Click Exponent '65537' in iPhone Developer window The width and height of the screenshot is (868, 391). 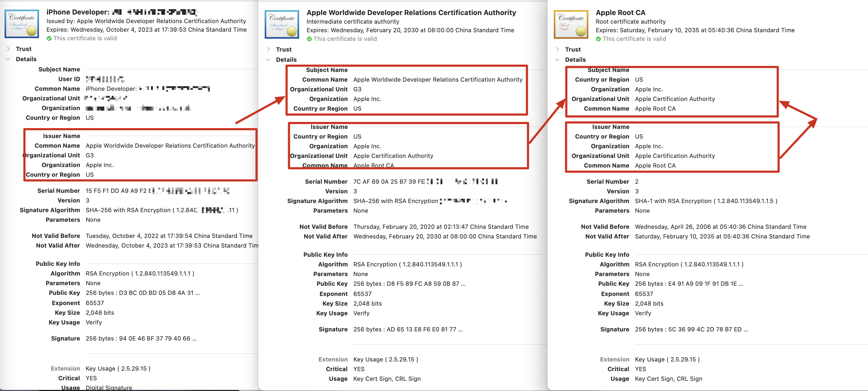click(x=95, y=303)
